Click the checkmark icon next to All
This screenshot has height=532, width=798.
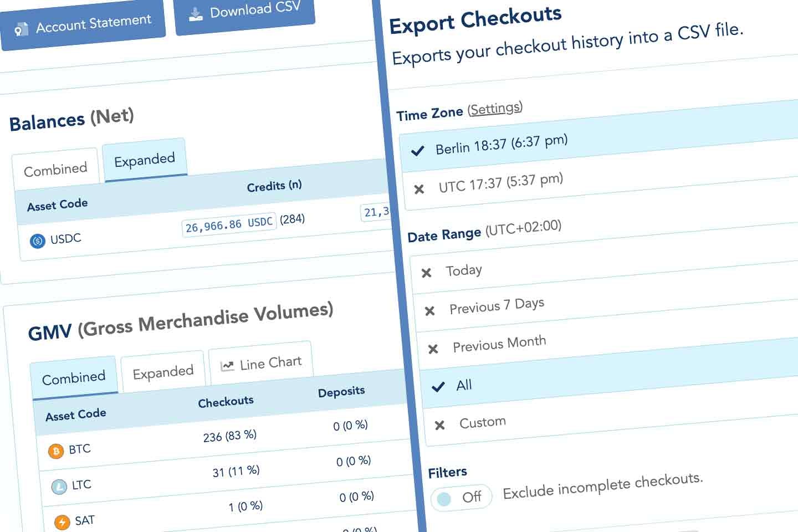[x=438, y=387]
